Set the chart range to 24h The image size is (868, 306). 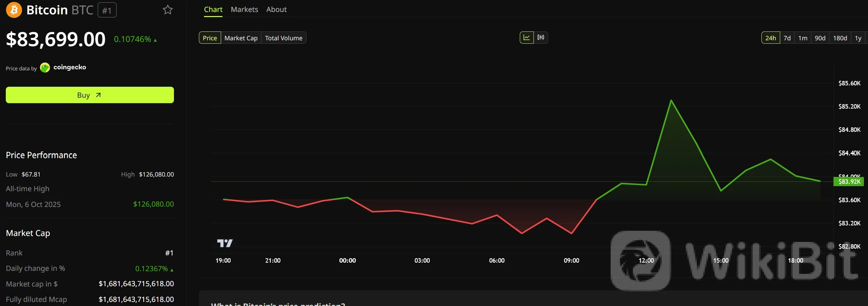tap(771, 38)
